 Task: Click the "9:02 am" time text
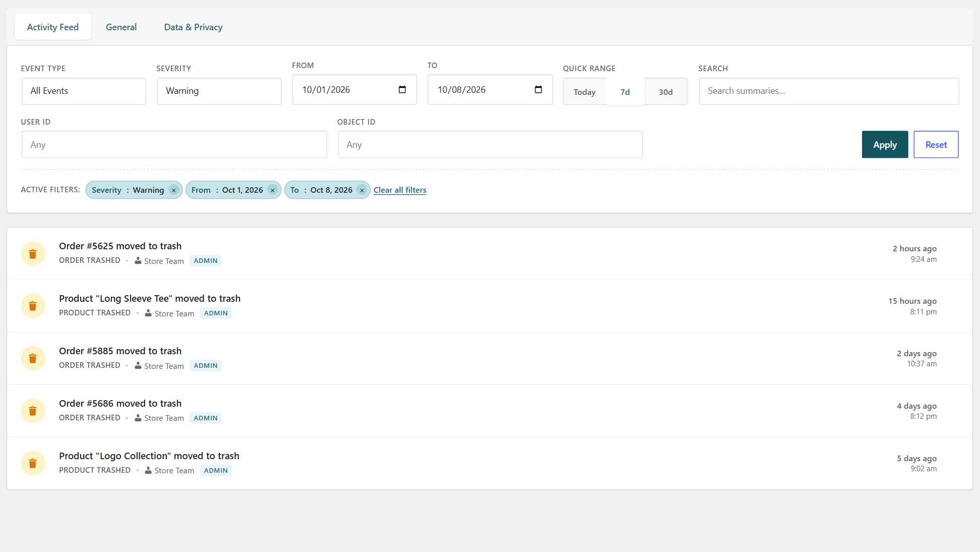(x=924, y=469)
